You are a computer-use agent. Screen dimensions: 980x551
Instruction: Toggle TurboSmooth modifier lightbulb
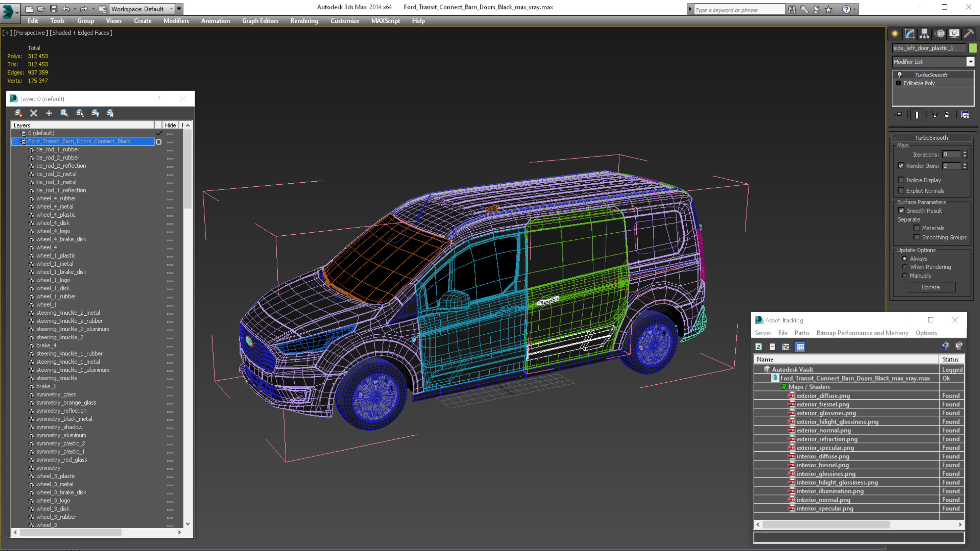pyautogui.click(x=900, y=75)
